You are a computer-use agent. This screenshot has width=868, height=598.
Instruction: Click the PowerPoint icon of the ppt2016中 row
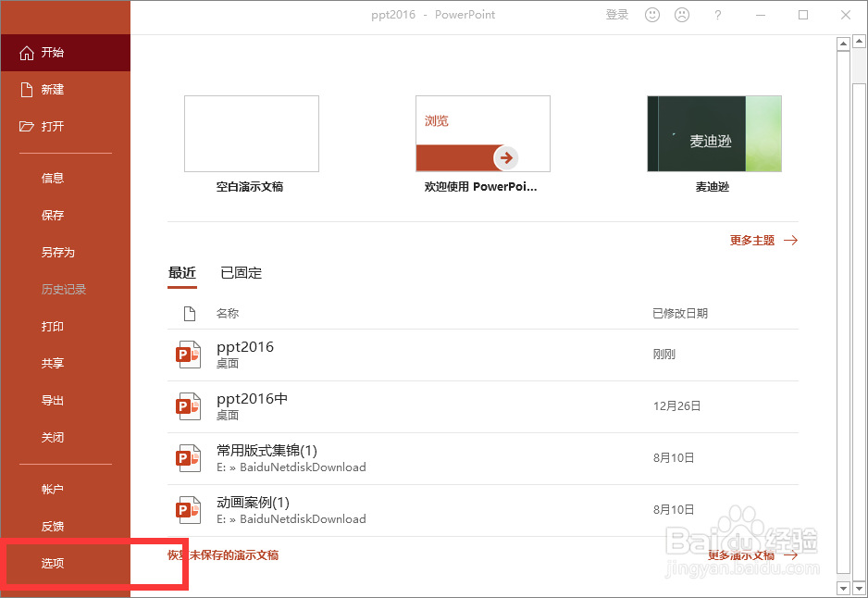point(188,406)
